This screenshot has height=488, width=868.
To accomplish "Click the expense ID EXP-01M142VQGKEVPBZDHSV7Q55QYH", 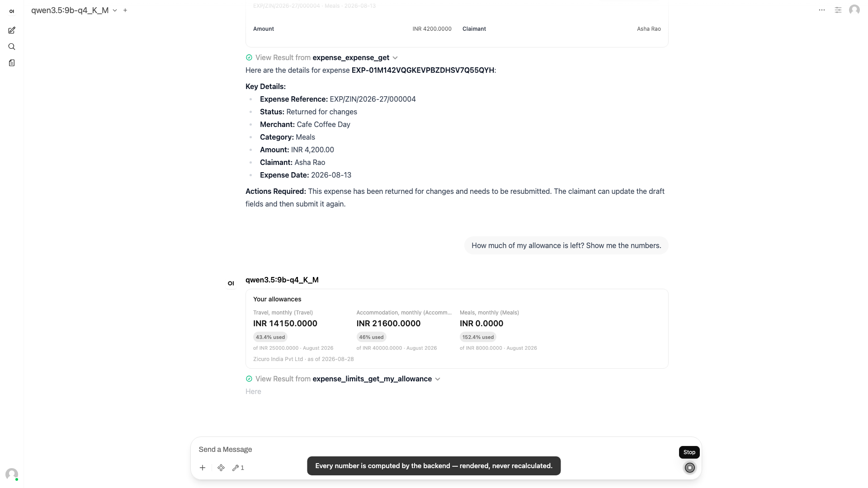I will coord(423,70).
